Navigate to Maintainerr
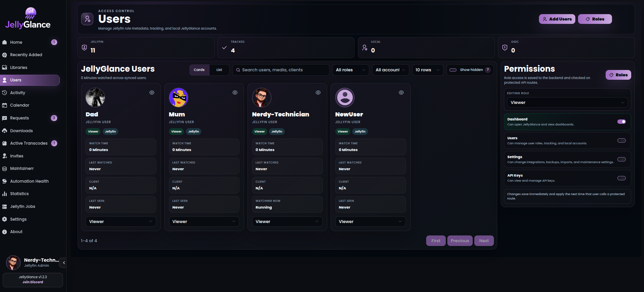The image size is (644, 292). [x=30, y=169]
